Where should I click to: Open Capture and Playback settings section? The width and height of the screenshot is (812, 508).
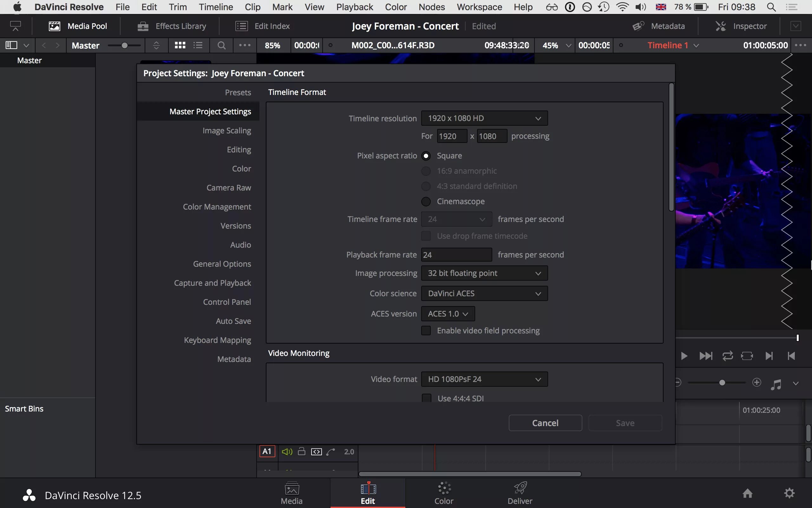[213, 283]
